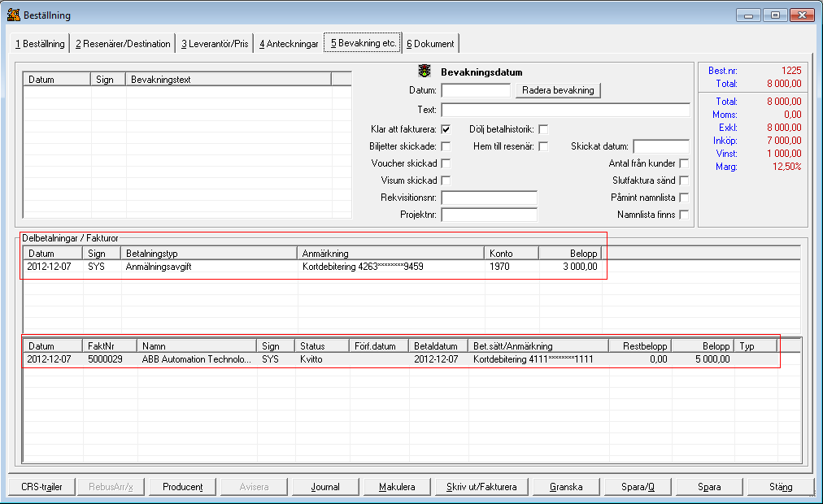Open the 2 Resenärer/Destination tab

click(x=123, y=44)
